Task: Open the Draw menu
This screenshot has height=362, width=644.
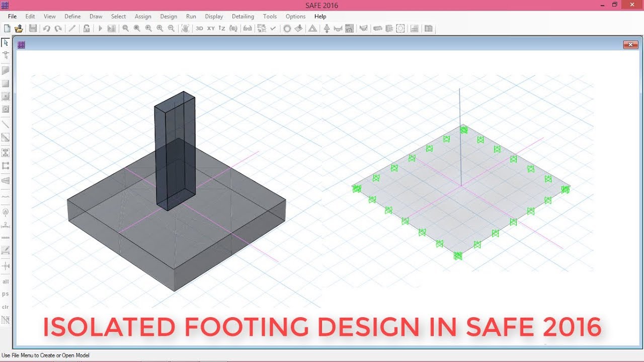Action: (x=96, y=17)
